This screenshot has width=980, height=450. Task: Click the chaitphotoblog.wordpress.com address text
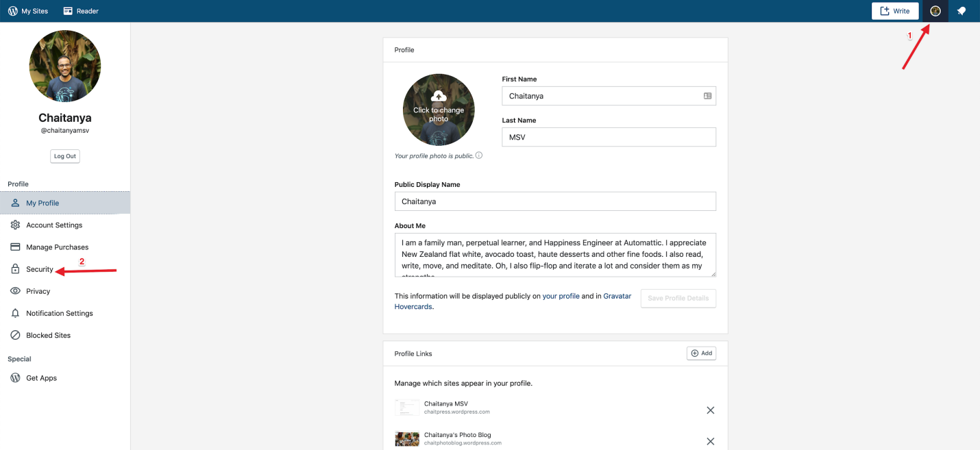[x=463, y=443]
